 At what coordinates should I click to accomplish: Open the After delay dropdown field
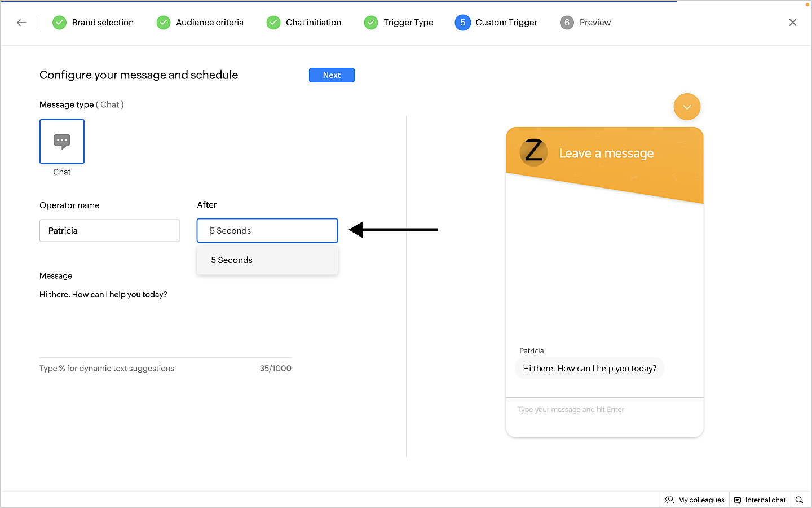[267, 231]
